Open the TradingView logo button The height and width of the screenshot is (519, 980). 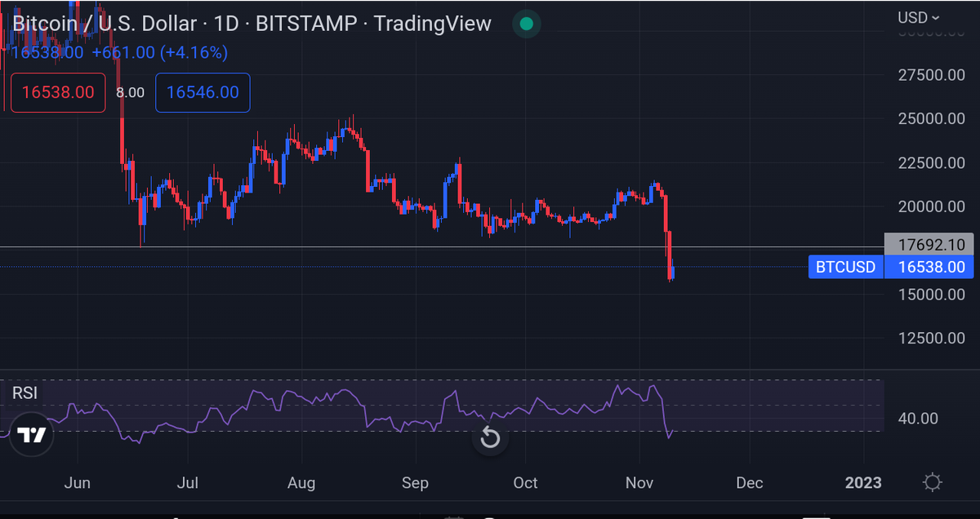click(32, 436)
